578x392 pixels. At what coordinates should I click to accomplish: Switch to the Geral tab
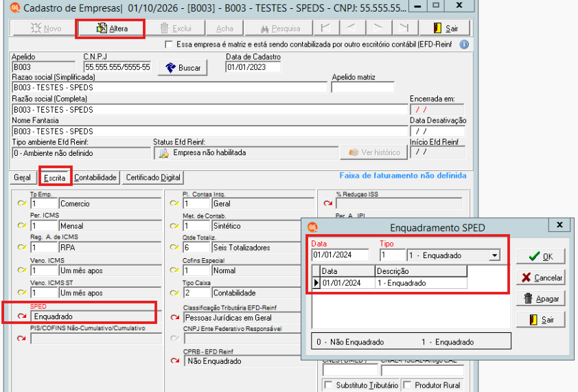[x=23, y=177]
